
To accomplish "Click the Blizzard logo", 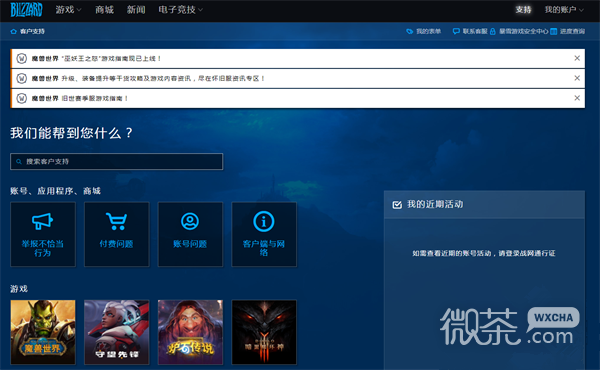I will pyautogui.click(x=26, y=10).
